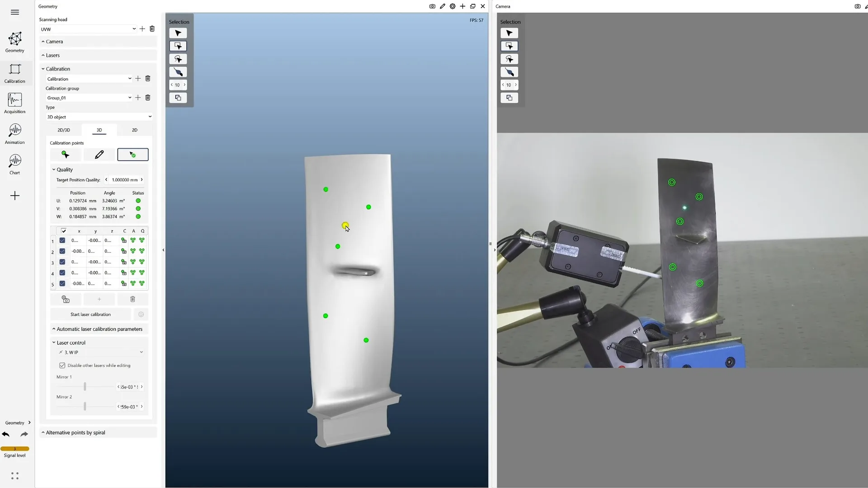Open the Chart section
The height and width of the screenshot is (488, 868).
coord(15,164)
